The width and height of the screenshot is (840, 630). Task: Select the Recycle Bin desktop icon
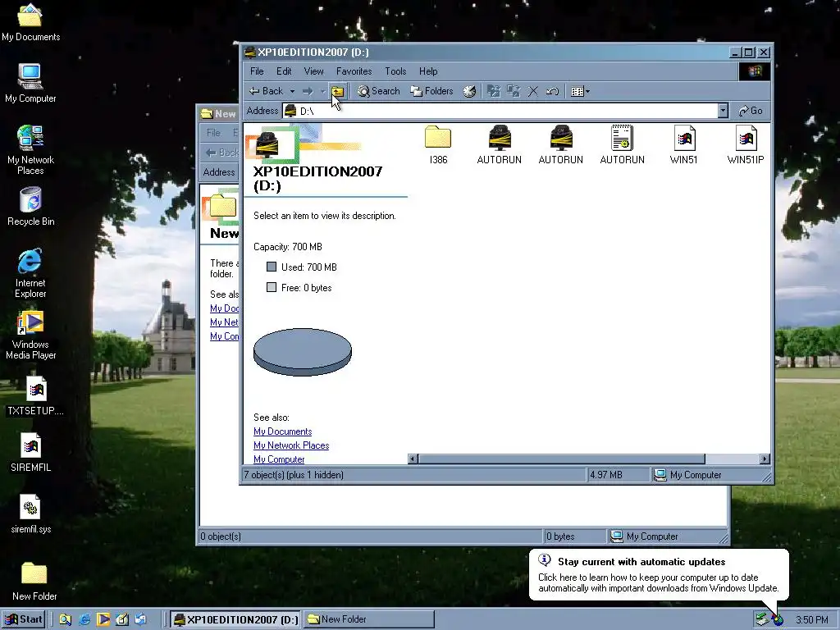coord(30,207)
